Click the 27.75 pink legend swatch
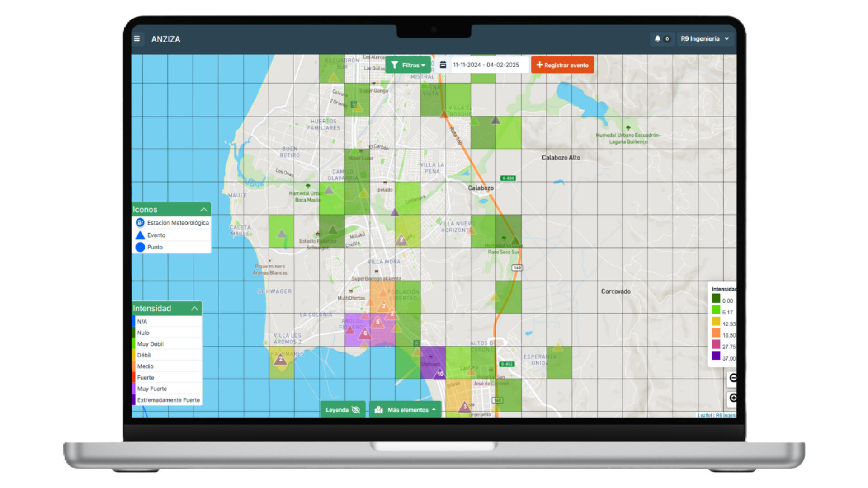Screen dimensions: 868x488 click(x=716, y=345)
